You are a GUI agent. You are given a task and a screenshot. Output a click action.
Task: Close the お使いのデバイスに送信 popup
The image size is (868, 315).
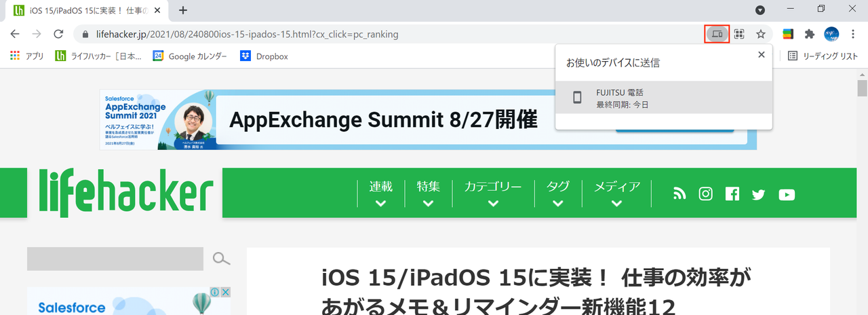[x=761, y=54]
